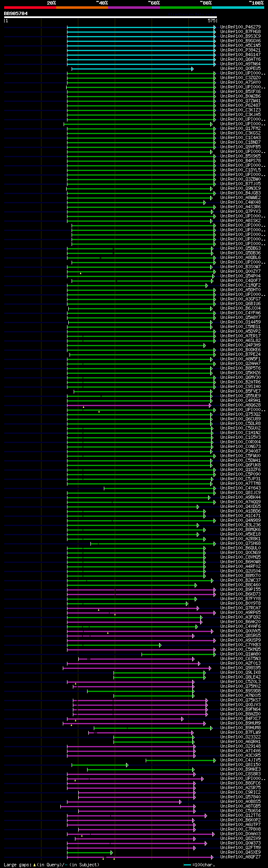Select the orange ~40% legend color segment
The height and width of the screenshot is (868, 268).
click(82, 8)
